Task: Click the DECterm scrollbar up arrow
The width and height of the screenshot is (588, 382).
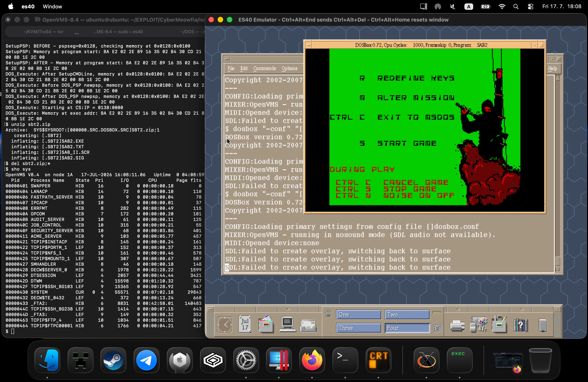Action: pos(558,78)
